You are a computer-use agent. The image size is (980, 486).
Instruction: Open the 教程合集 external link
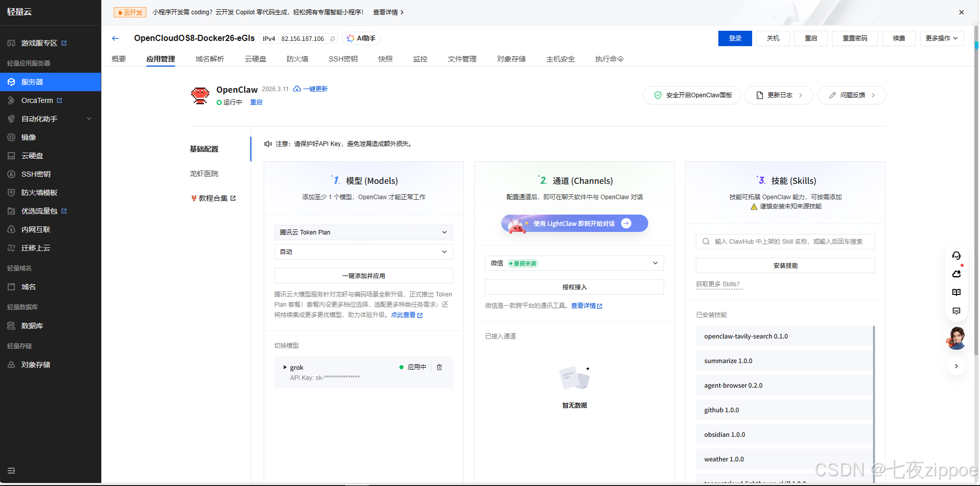214,198
